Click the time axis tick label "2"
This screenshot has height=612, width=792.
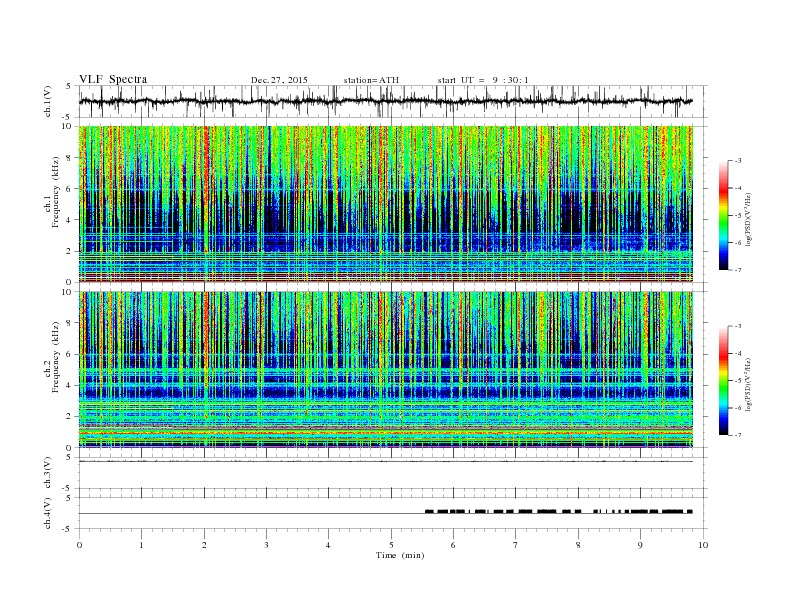[x=204, y=545]
